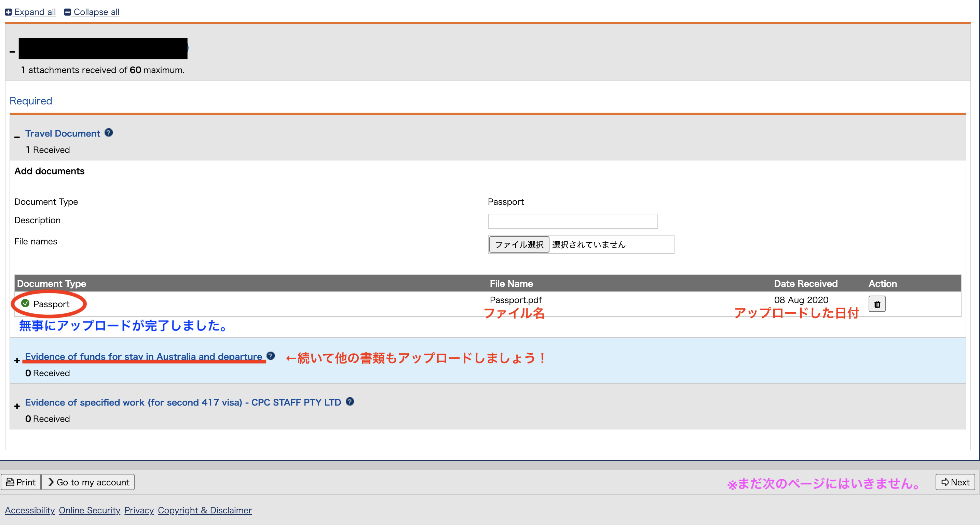Collapse the Travel Document section
Image resolution: width=980 pixels, height=525 pixels.
17,137
